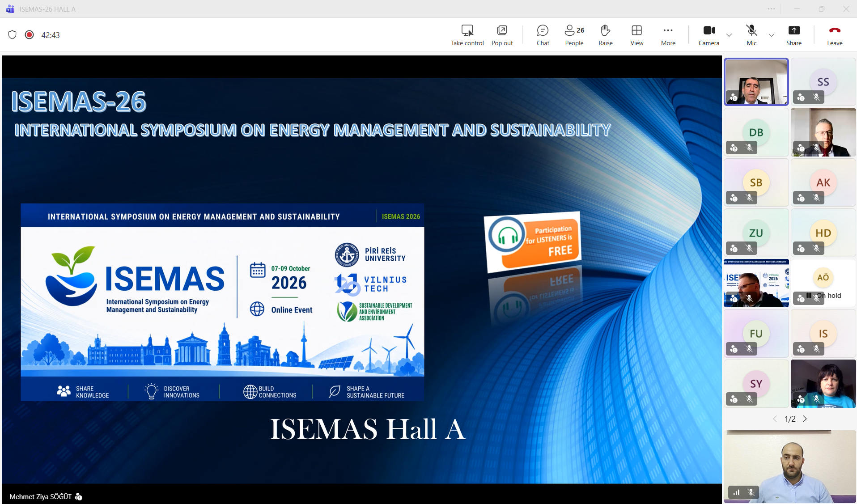Open the People participants list
The height and width of the screenshot is (504, 857).
pos(574,35)
